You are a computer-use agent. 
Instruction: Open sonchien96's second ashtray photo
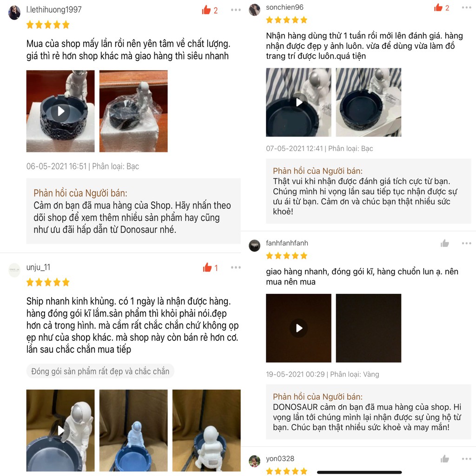tap(369, 102)
